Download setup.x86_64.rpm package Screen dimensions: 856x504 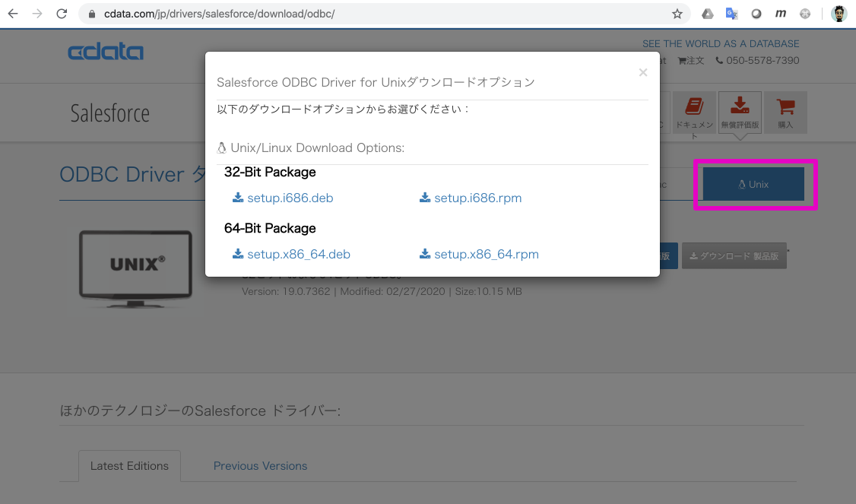(x=479, y=254)
